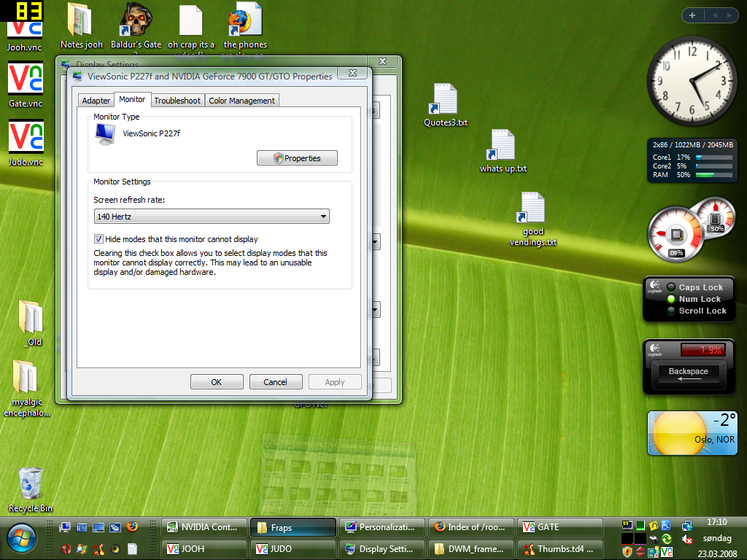Toggle 'Hide modes that this monitor cannot display'

98,239
